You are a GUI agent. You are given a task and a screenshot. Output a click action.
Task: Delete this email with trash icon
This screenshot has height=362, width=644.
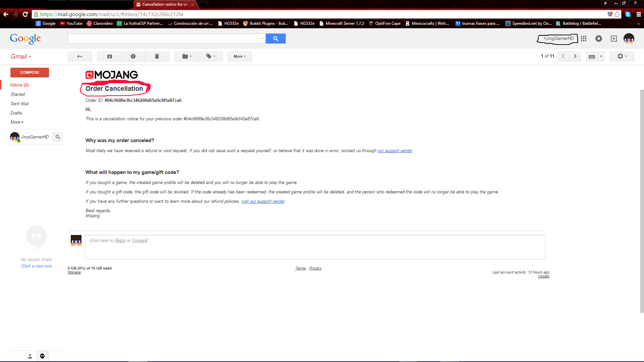(157, 56)
